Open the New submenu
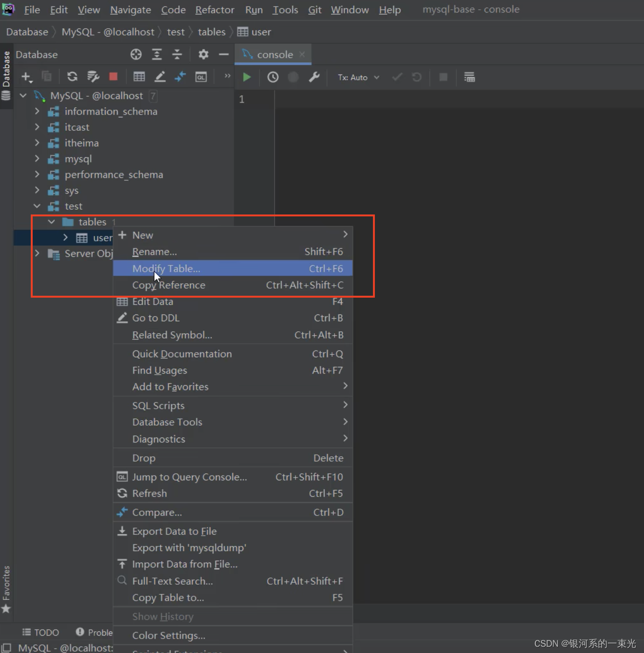This screenshot has width=644, height=653. (233, 235)
